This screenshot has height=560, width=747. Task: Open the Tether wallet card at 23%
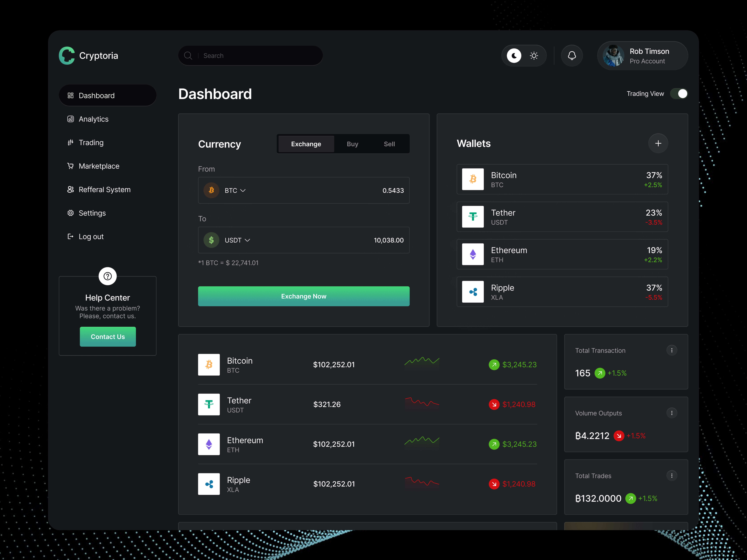562,217
